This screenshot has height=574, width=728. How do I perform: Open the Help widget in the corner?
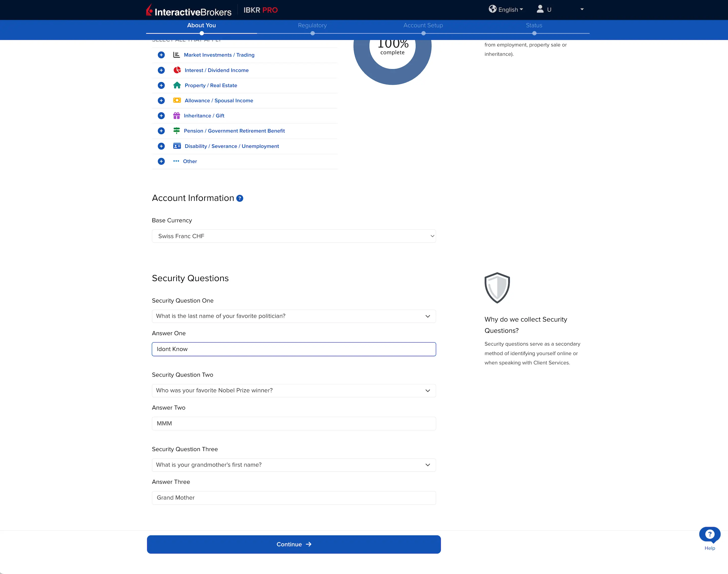[710, 534]
